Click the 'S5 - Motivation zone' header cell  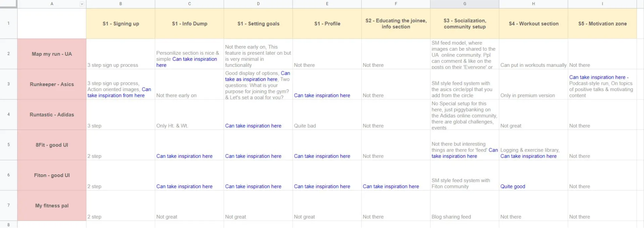(x=602, y=23)
